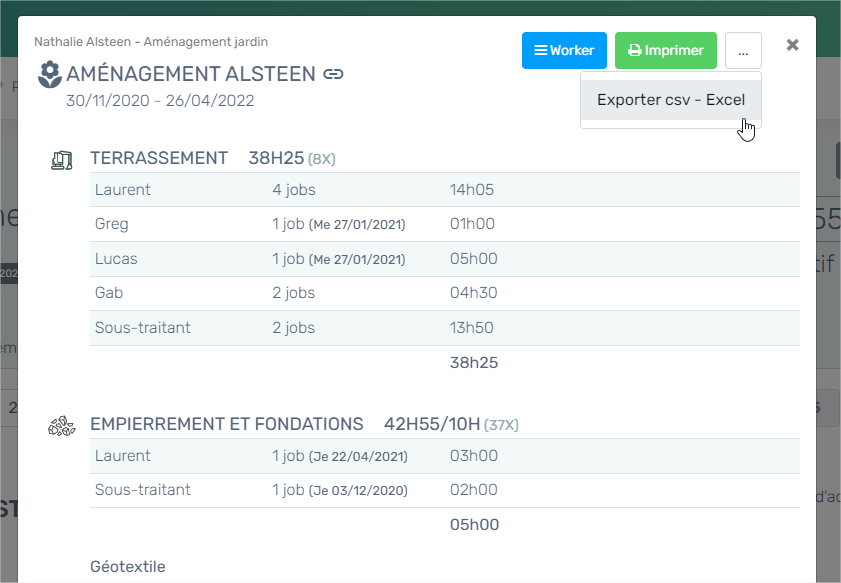Click the excavator icon next to Terrassement
This screenshot has height=583, width=841.
pyautogui.click(x=62, y=159)
